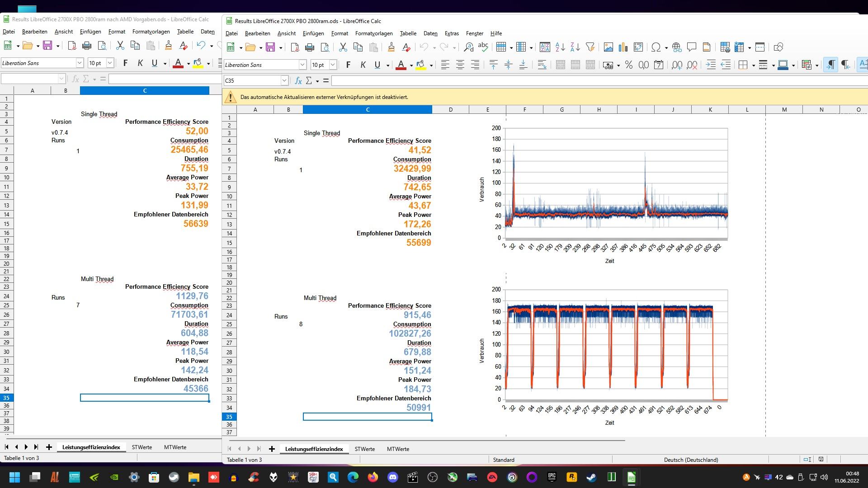Click yellow background color button in right window

[420, 65]
